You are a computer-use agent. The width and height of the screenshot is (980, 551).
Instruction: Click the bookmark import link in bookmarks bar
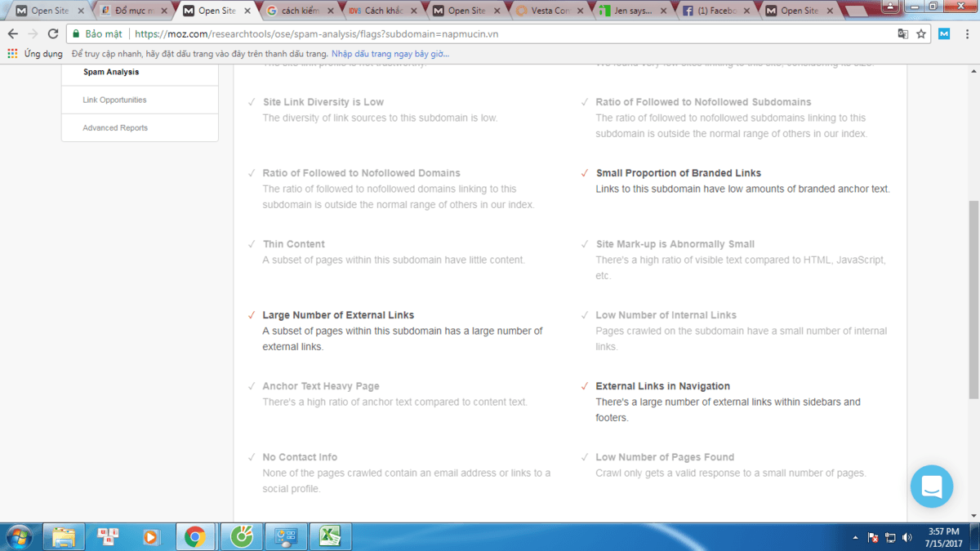pyautogui.click(x=390, y=54)
